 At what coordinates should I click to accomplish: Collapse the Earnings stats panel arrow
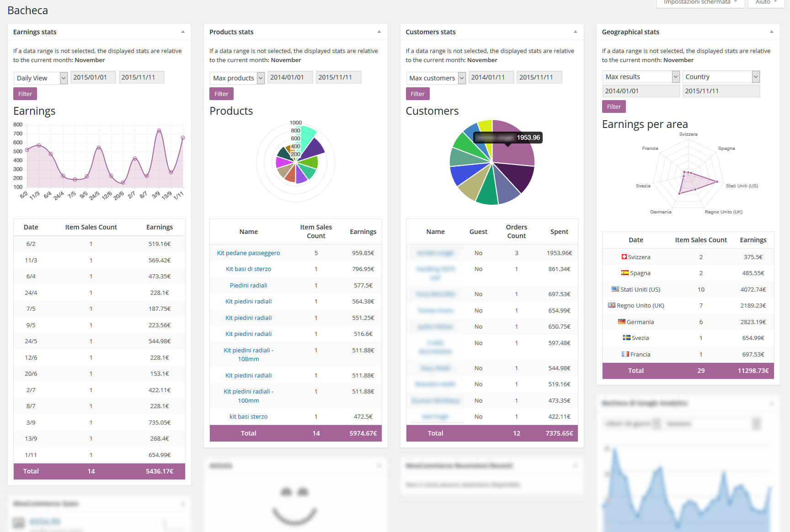tap(183, 32)
